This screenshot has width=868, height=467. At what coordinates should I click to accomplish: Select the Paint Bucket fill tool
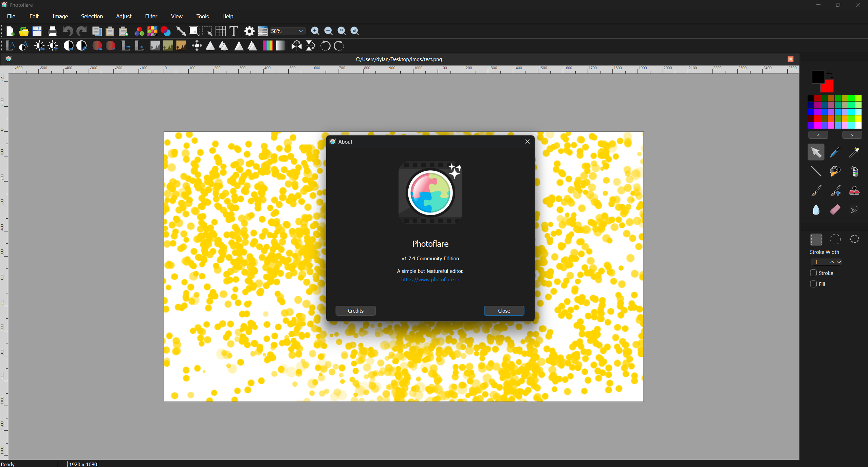835,171
